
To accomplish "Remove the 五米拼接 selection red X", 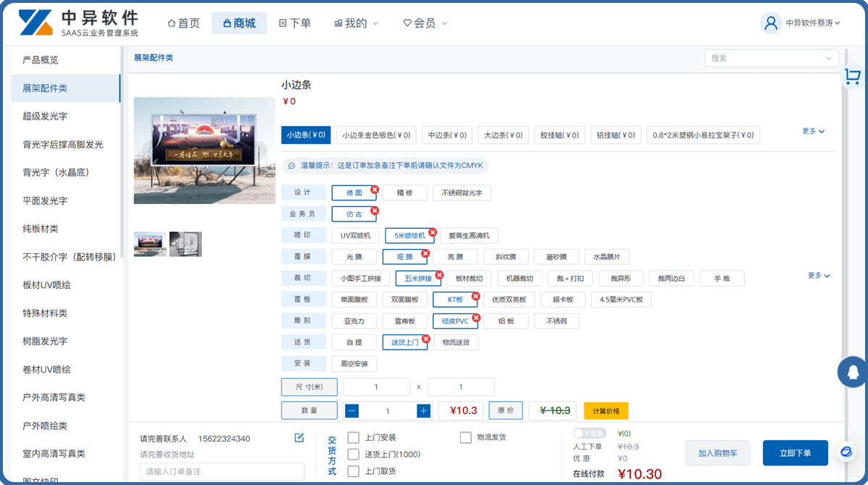I will [439, 275].
